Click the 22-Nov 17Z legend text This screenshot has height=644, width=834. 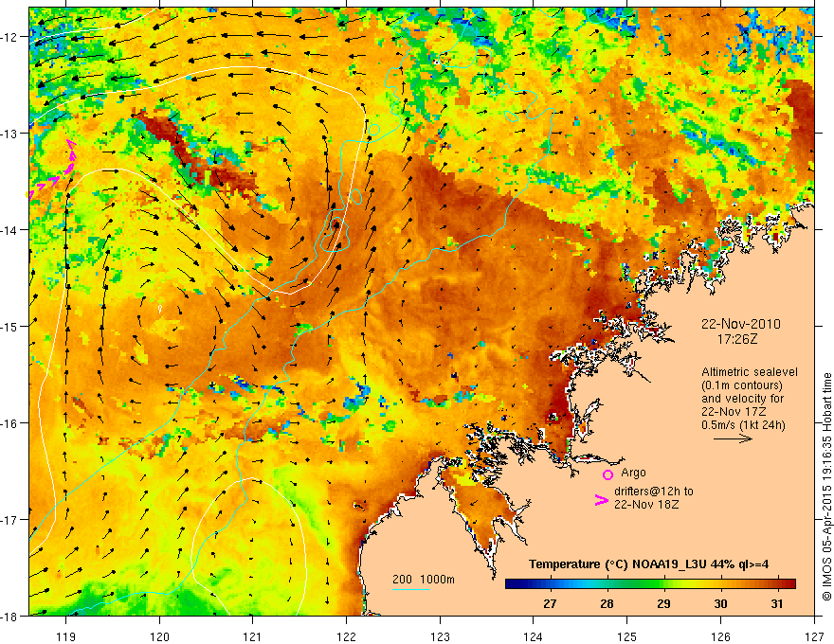(732, 412)
